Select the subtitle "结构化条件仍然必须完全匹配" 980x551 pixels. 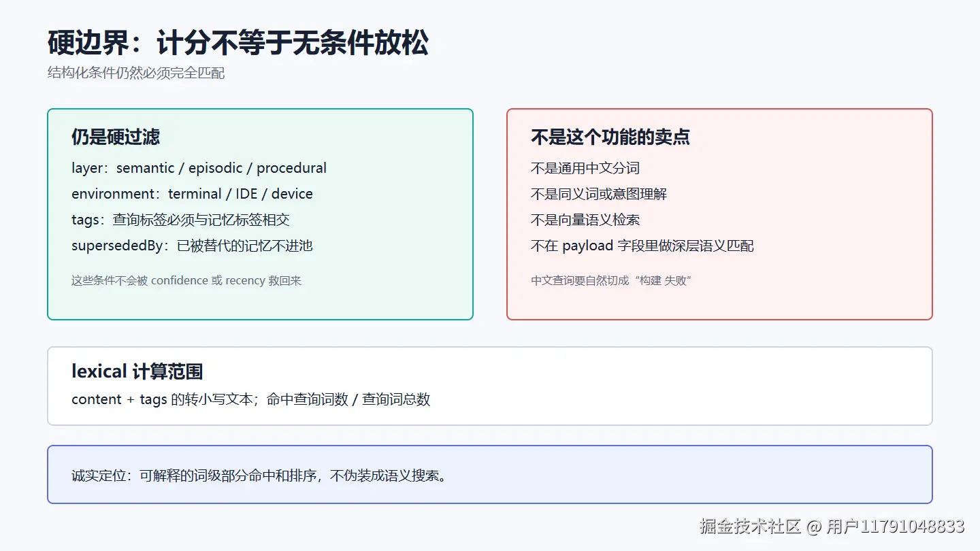(136, 73)
